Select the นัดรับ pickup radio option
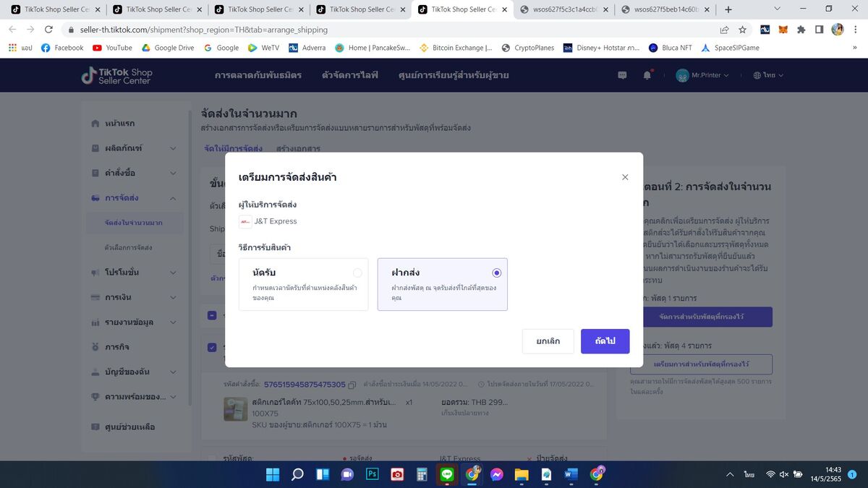Image resolution: width=868 pixels, height=488 pixels. (x=357, y=273)
